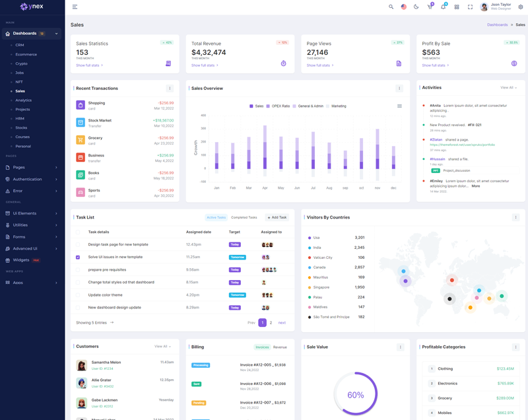Open Activities 'View All' dropdown
This screenshot has width=528, height=420.
[508, 88]
